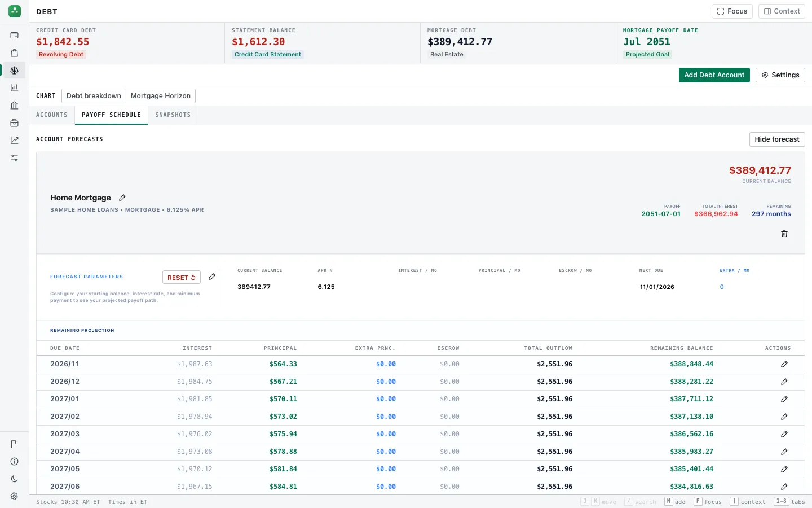Switch to the Accounts tab
The width and height of the screenshot is (812, 508).
point(52,115)
